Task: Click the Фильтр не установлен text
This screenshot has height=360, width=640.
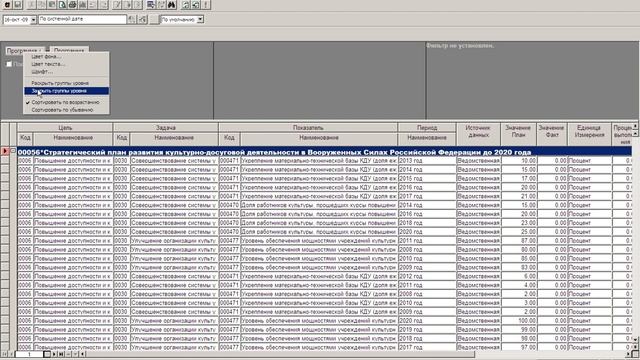Action: 460,46
